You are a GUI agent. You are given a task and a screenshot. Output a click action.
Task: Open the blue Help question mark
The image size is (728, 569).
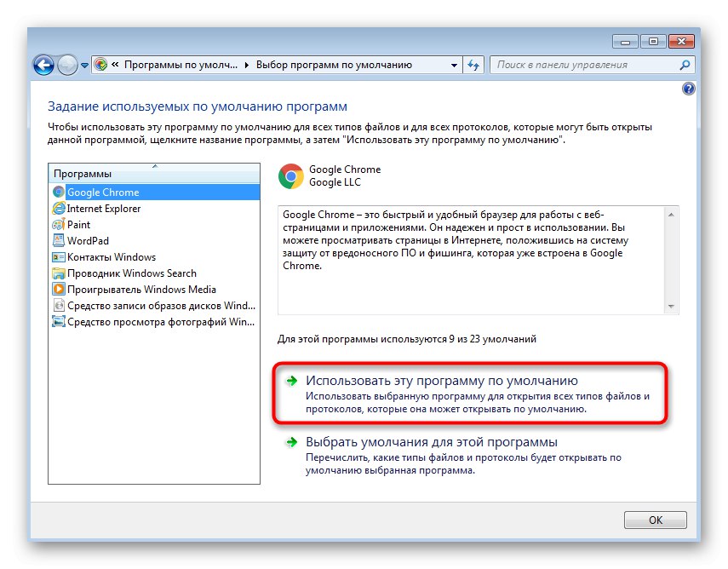pos(689,89)
